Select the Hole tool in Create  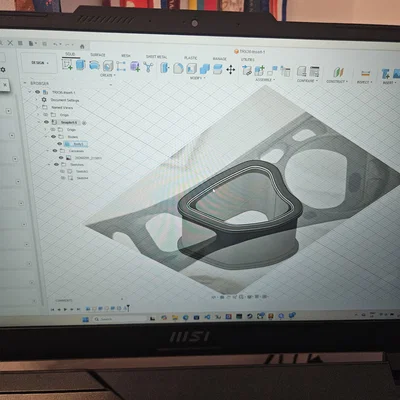tap(108, 66)
